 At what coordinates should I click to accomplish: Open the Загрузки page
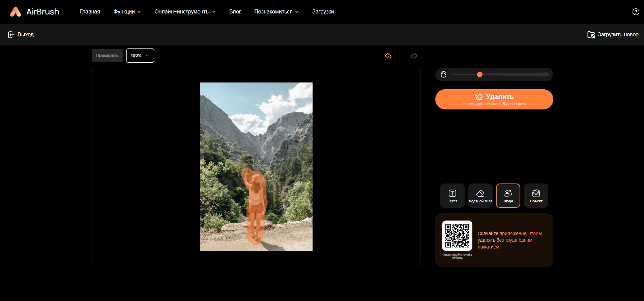323,12
